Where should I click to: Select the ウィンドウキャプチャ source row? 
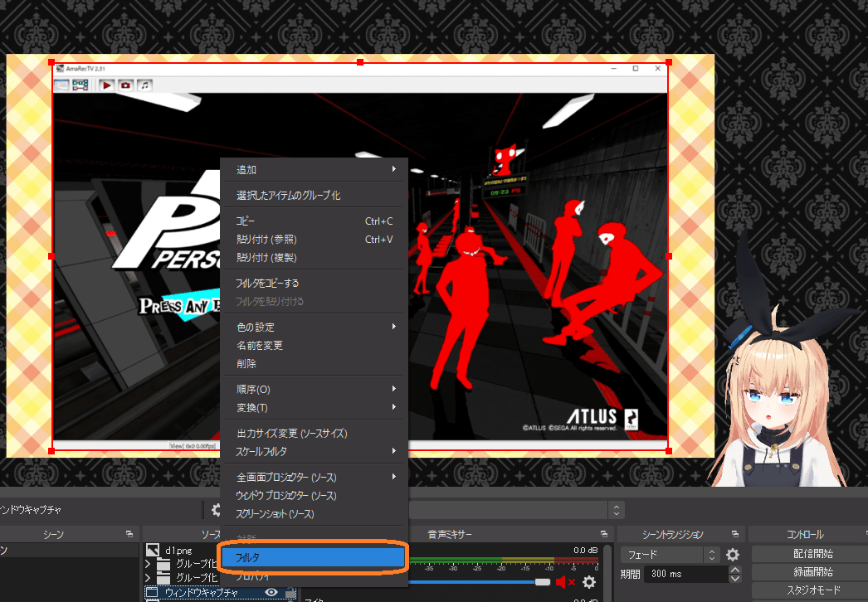point(221,592)
